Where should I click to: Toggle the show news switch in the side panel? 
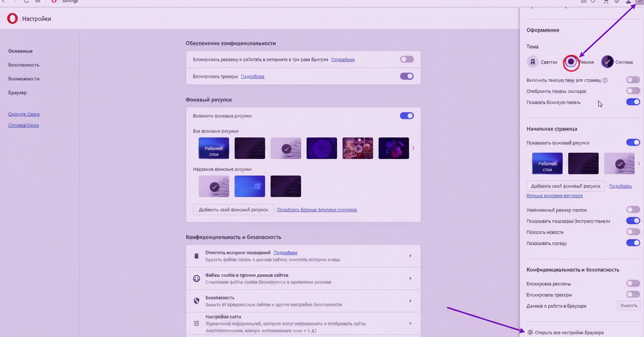[633, 232]
